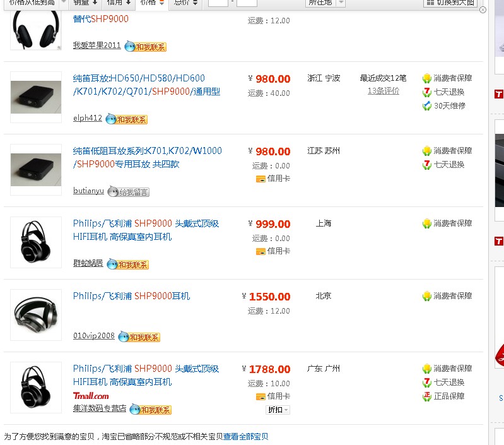Open headphone thumbnail of the 1788.00 listing
Viewport: 504px width, 445px height.
pos(36,388)
